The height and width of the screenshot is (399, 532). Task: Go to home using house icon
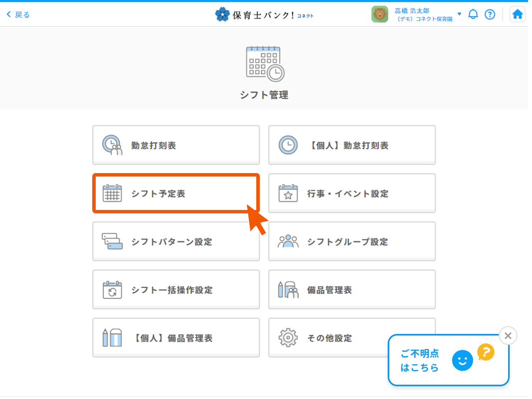517,14
